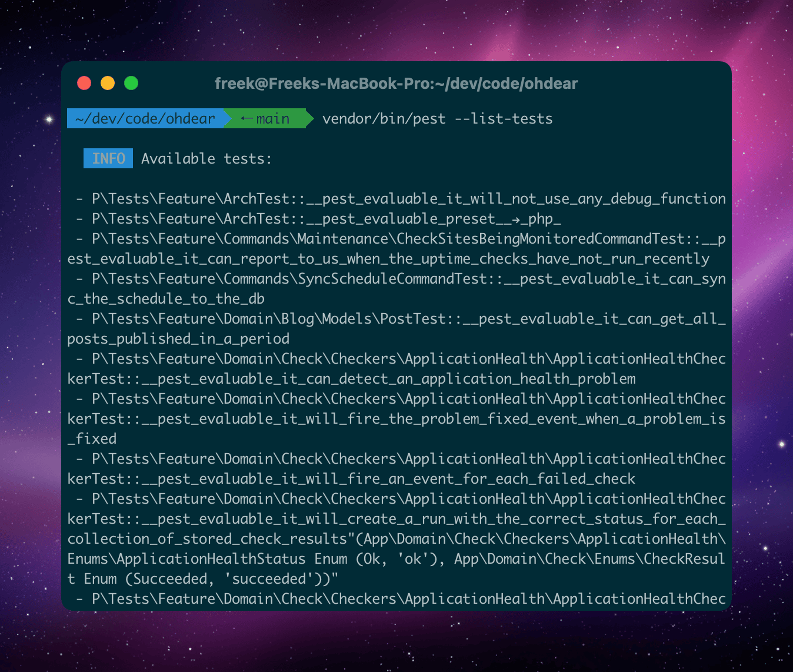Click the Available tests: text
793x672 pixels.
point(206,159)
